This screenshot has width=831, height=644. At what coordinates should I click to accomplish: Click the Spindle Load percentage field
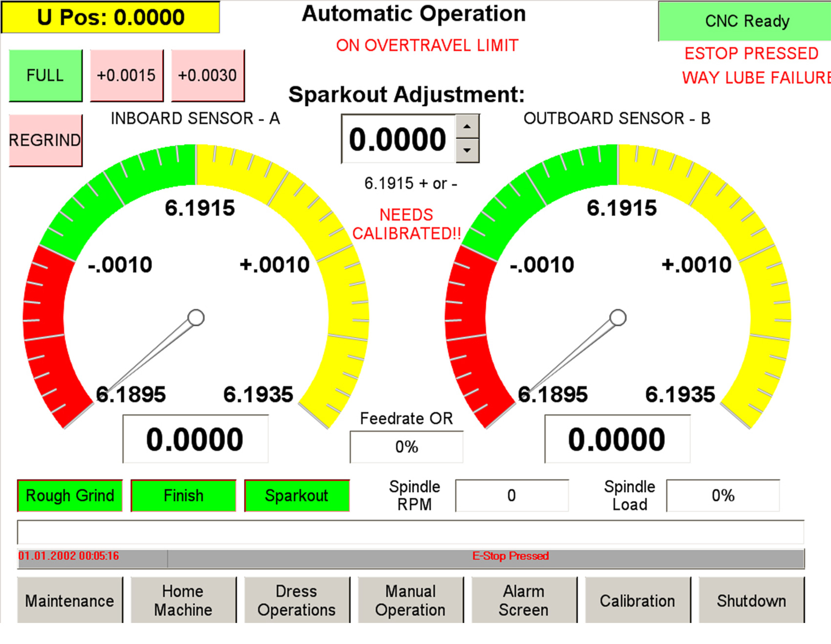click(723, 495)
